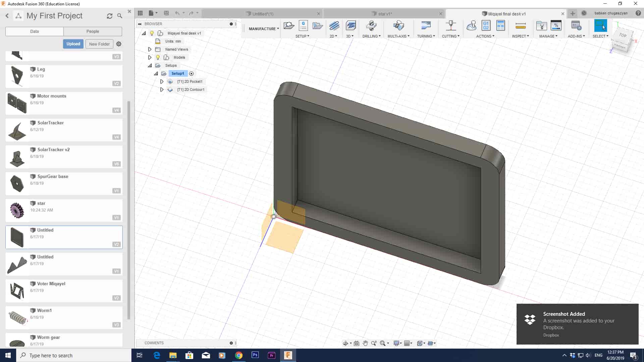Viewport: 644px width, 362px height.
Task: Open the SolarTracker v2 thumbnail
Action: (17, 157)
